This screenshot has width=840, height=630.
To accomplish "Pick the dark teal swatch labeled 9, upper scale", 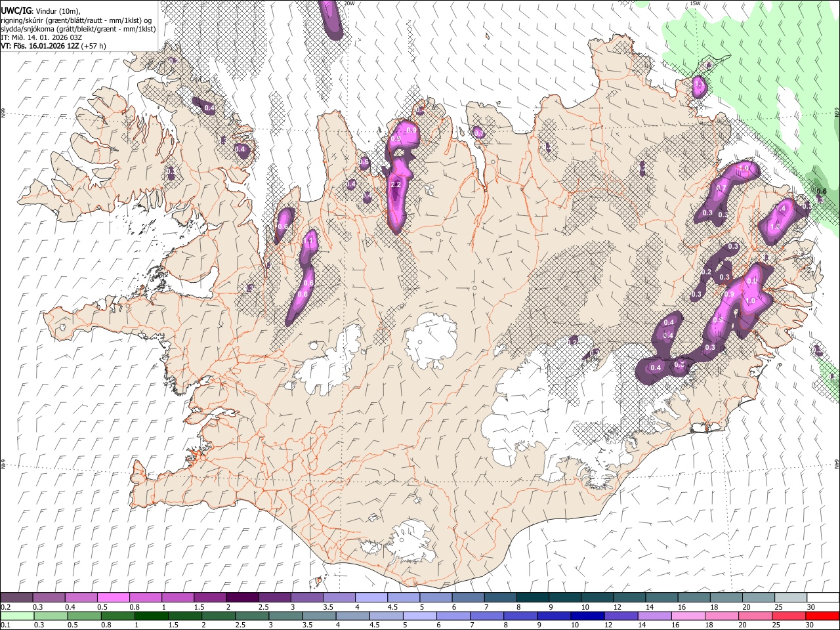I will (x=564, y=598).
